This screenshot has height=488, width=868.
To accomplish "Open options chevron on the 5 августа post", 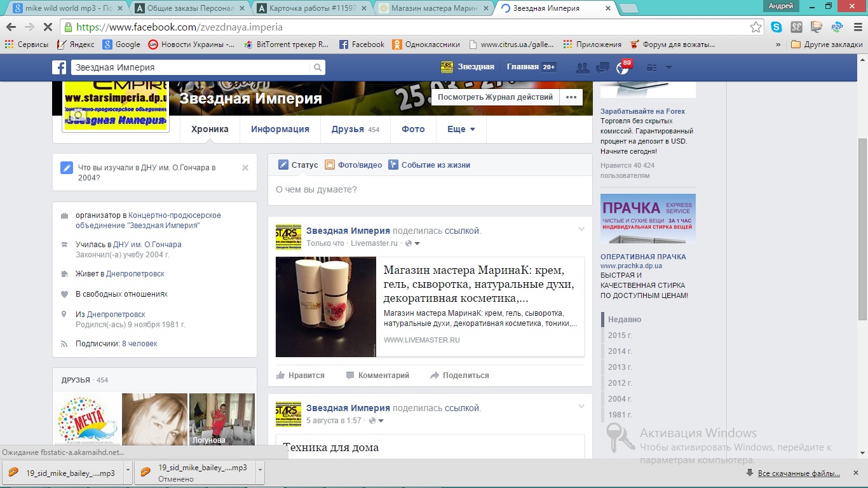I will (581, 407).
